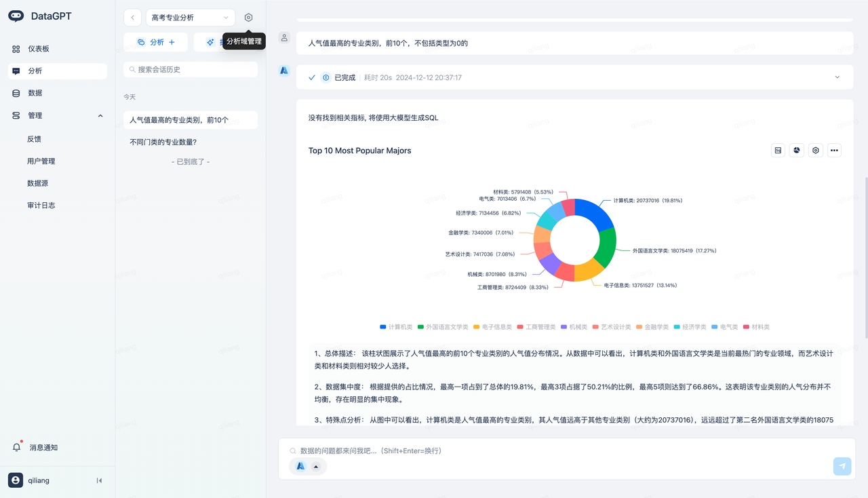Toggle 外国语言文学类 legend entry
Screen dimensions: 868x498
click(x=442, y=327)
